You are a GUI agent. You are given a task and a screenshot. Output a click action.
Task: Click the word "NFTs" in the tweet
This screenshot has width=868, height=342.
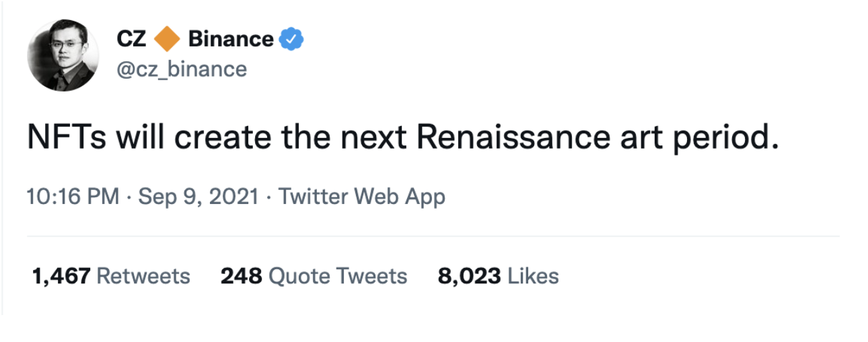[x=64, y=138]
